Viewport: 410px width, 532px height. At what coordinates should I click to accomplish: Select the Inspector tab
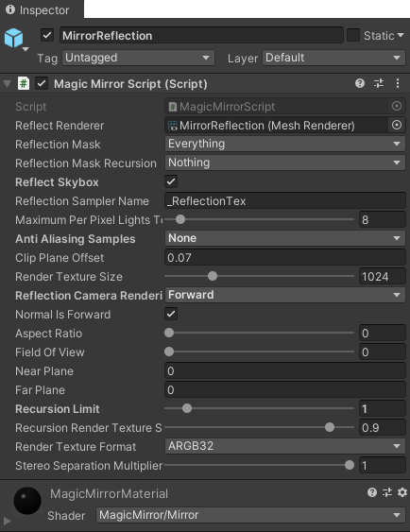point(38,9)
